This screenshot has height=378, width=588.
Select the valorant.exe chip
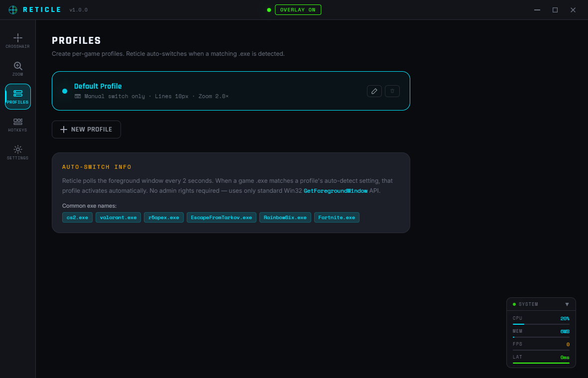click(x=118, y=218)
